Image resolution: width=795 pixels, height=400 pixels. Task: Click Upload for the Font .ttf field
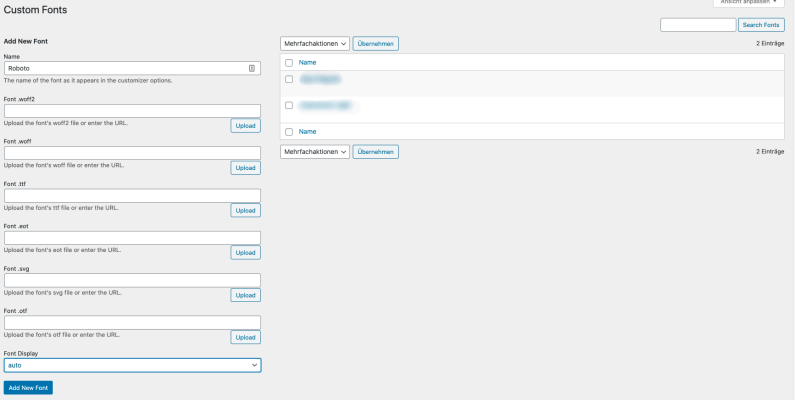(x=246, y=210)
